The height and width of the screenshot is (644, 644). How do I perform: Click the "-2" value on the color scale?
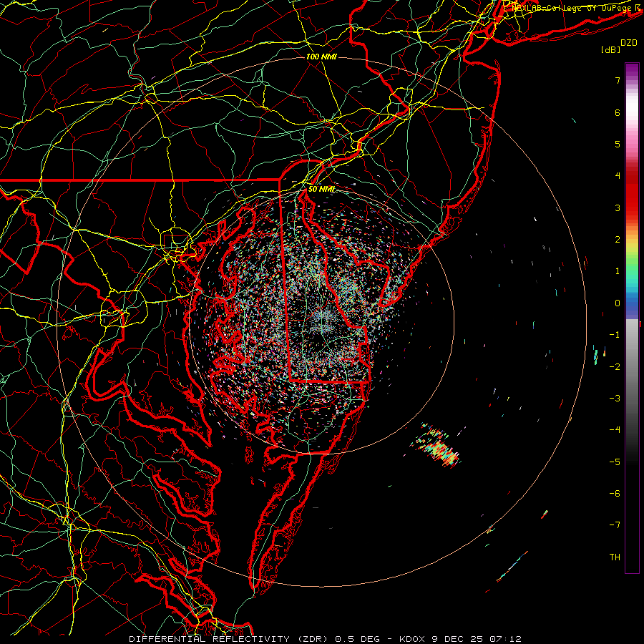[615, 366]
